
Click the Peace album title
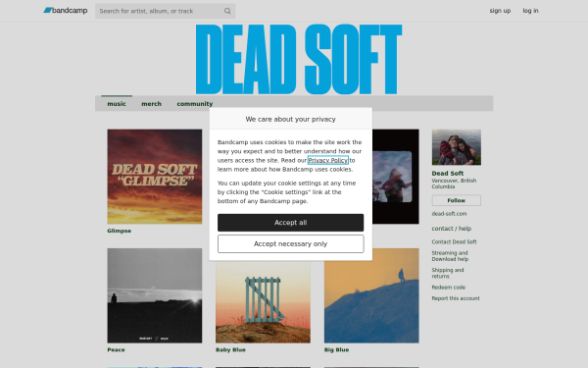tap(116, 349)
